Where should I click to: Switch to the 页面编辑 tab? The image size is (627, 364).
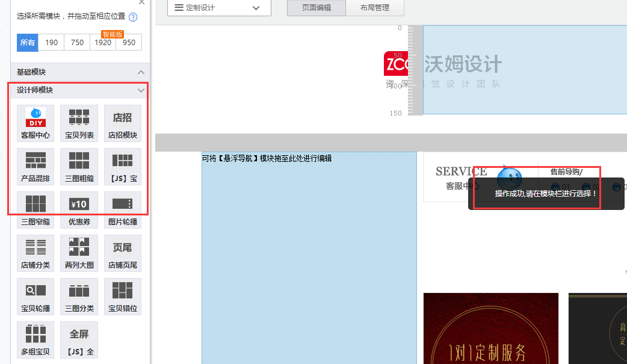tap(317, 8)
